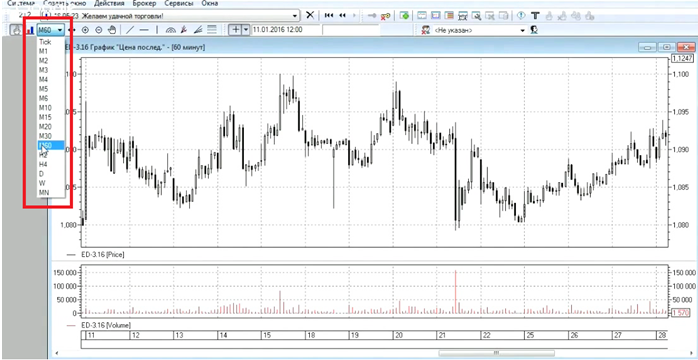Open the Сервисы menu
This screenshot has width=698, height=360.
(180, 4)
